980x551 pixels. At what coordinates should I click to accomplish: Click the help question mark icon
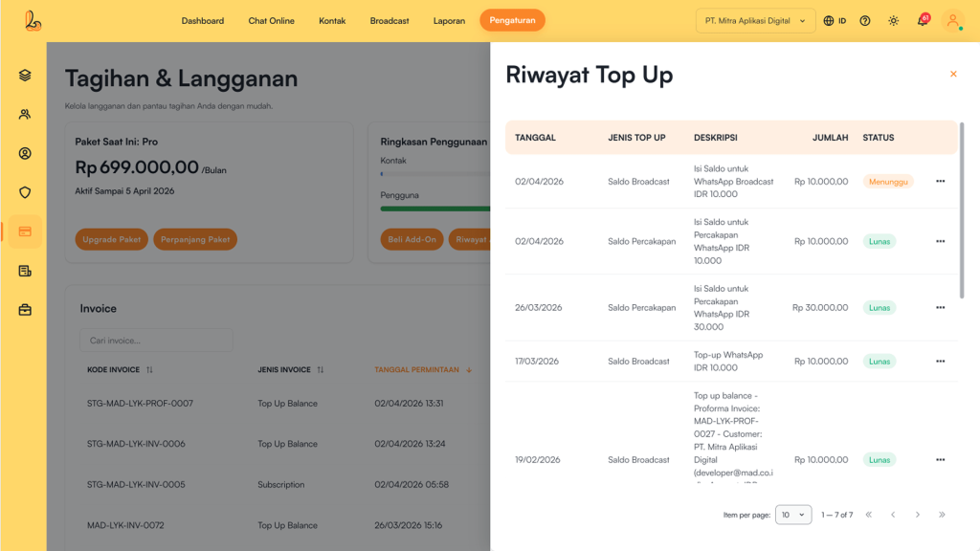coord(865,21)
